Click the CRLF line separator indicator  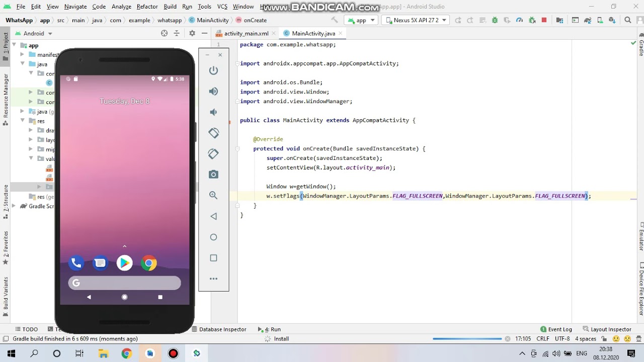tap(543, 339)
